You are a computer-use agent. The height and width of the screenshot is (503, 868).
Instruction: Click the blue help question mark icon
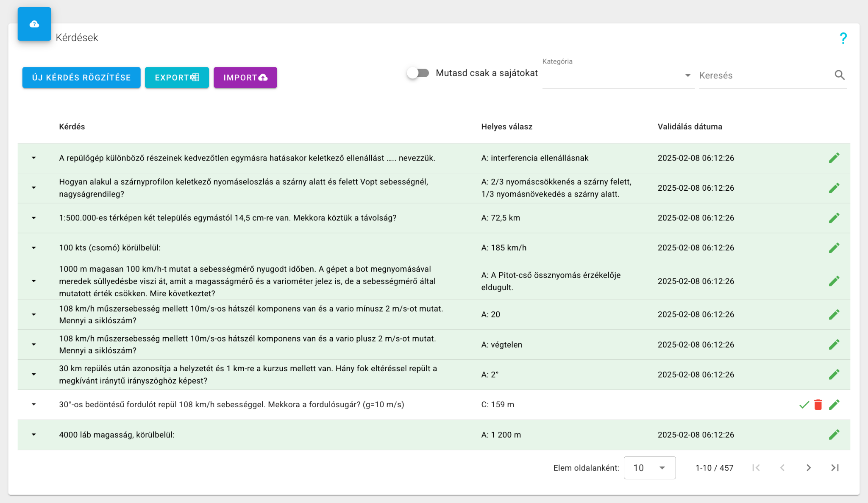pyautogui.click(x=843, y=38)
